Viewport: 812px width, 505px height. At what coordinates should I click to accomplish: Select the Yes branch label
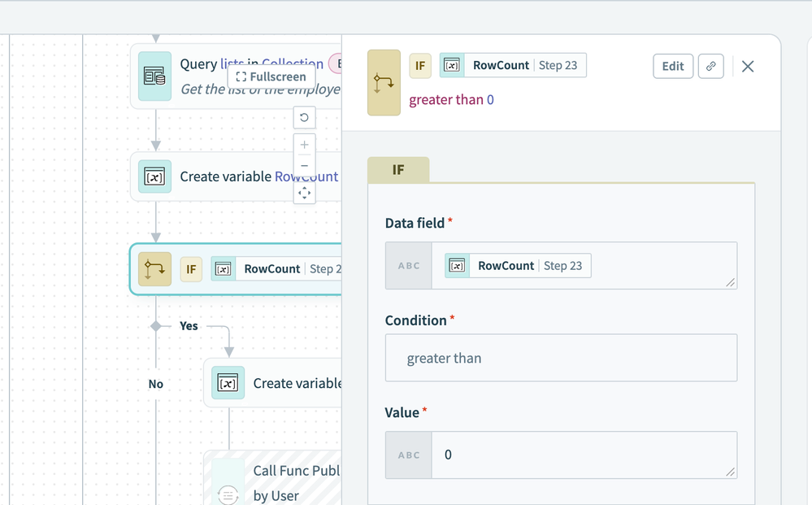[x=189, y=325]
